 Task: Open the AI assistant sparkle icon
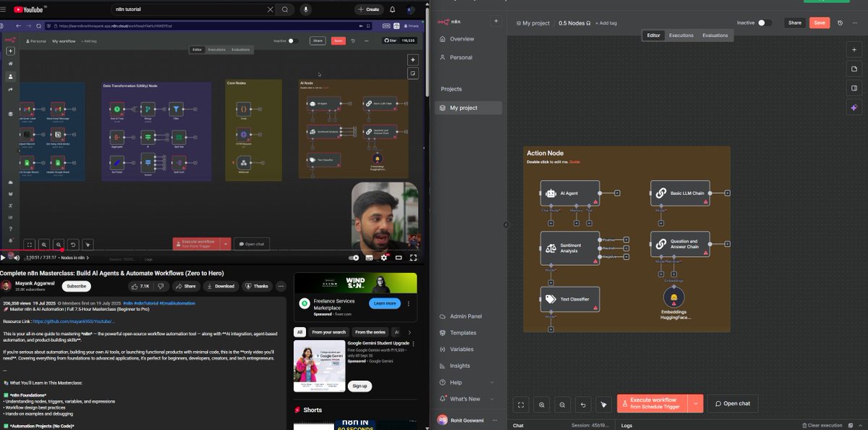tap(854, 108)
